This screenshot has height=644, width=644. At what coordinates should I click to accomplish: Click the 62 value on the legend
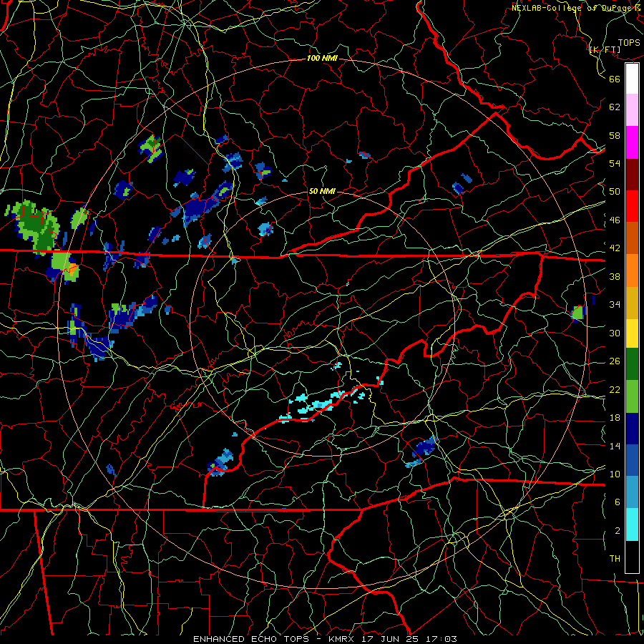click(x=615, y=107)
